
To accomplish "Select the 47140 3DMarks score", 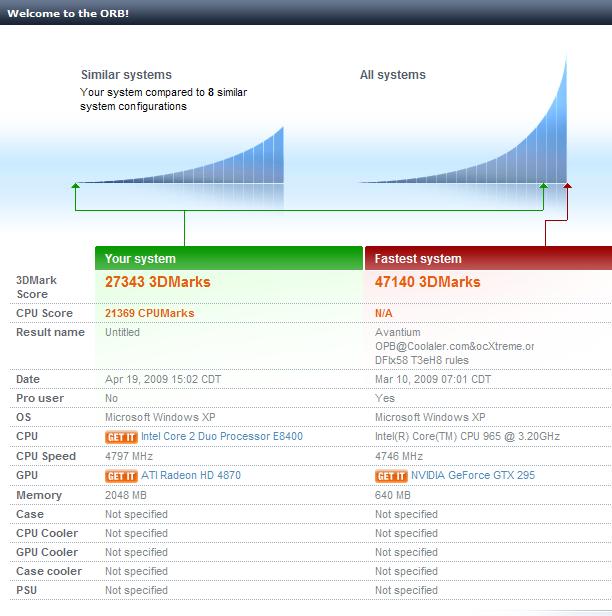I will [427, 282].
